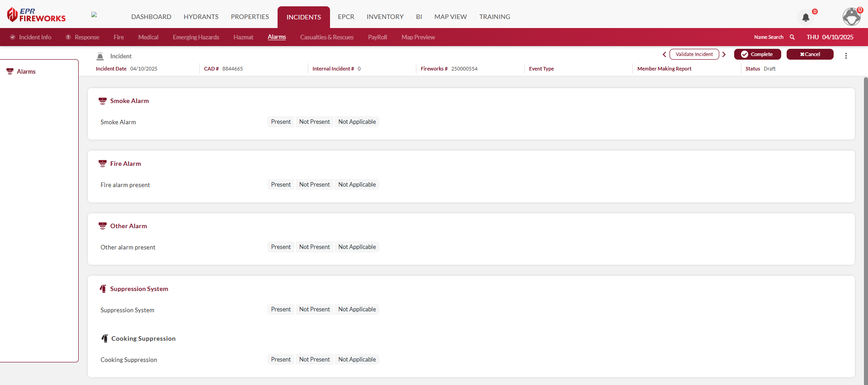868x385 pixels.
Task: Open the user profile avatar
Action: coord(852,17)
